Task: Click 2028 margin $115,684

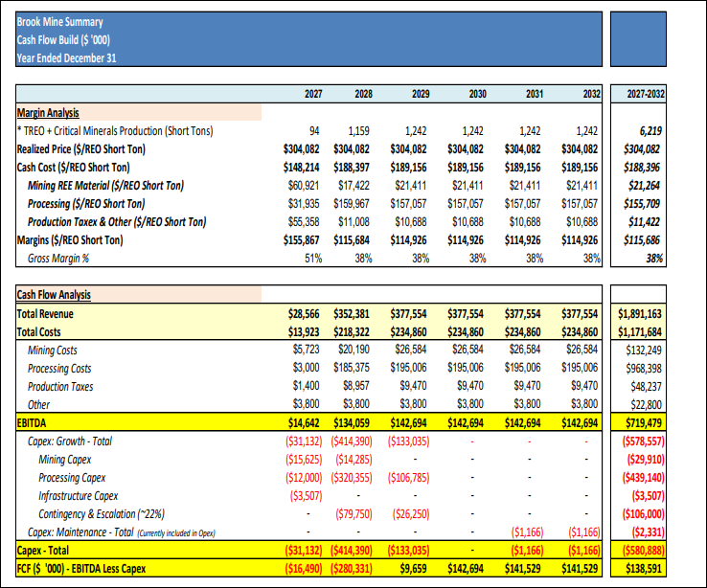Action: point(352,240)
